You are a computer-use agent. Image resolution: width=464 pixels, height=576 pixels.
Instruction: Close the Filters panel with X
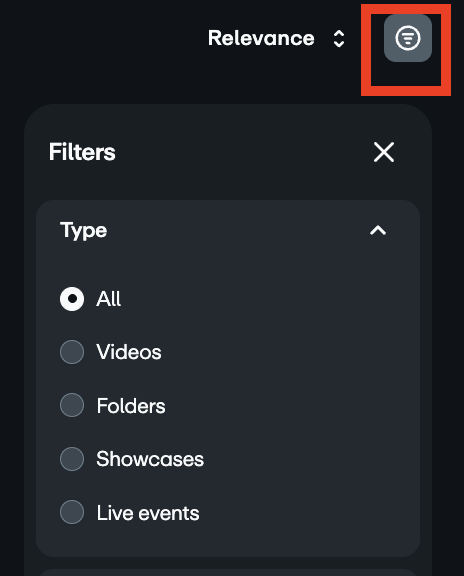click(384, 152)
